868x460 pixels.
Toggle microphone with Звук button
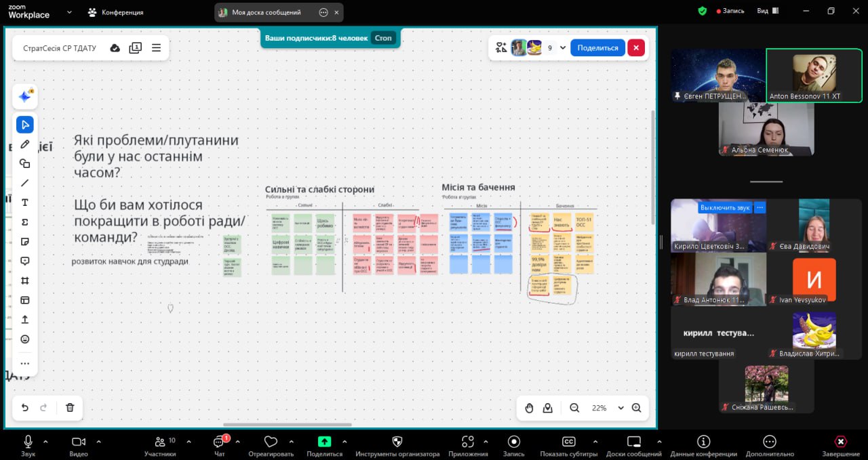coord(28,446)
